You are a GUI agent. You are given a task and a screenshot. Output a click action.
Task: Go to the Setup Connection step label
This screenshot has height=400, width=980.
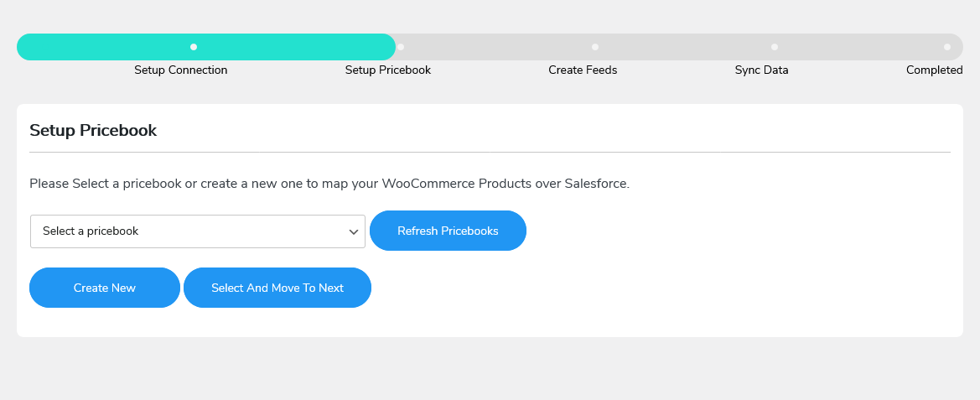pyautogui.click(x=181, y=70)
